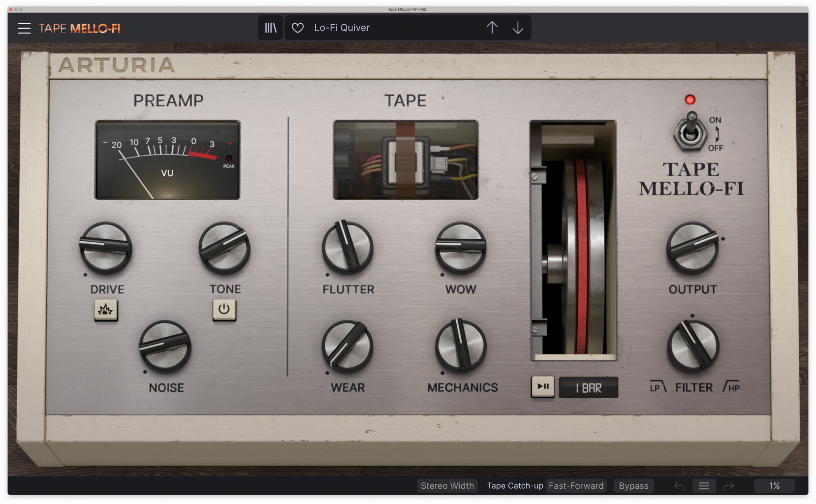Redo the last undone change
This screenshot has height=504, width=816.
pos(729,486)
